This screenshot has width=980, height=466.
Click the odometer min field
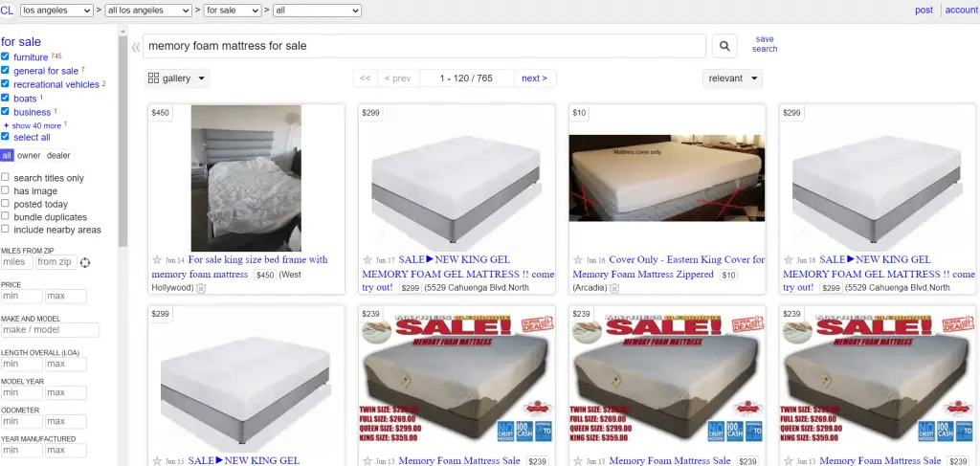[21, 422]
